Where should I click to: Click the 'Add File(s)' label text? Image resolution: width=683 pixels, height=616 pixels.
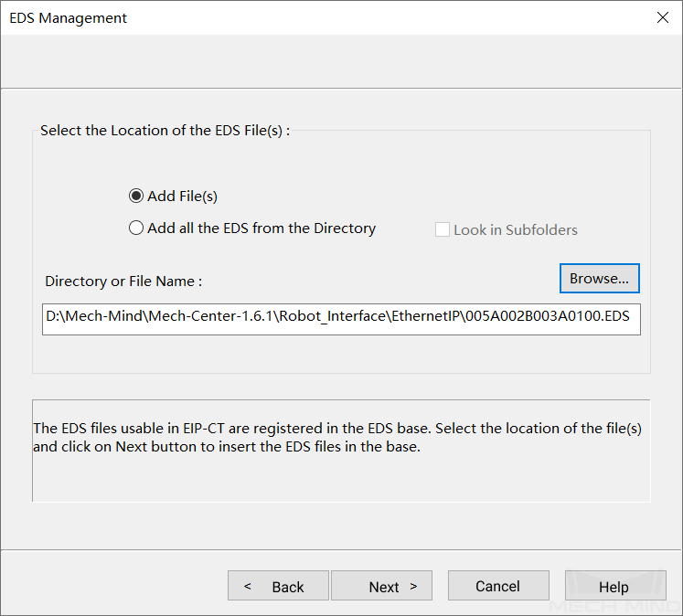[182, 196]
